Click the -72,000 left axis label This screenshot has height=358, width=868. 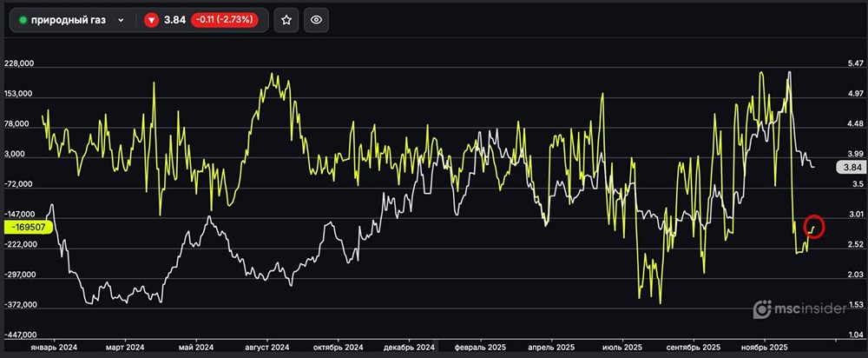[19, 184]
